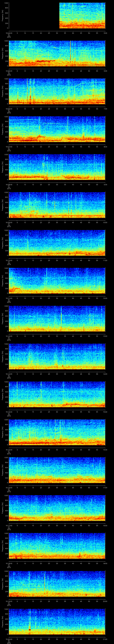
Task: Click the spectrogram panel starting at 16:15:00
Action: click(57, 432)
